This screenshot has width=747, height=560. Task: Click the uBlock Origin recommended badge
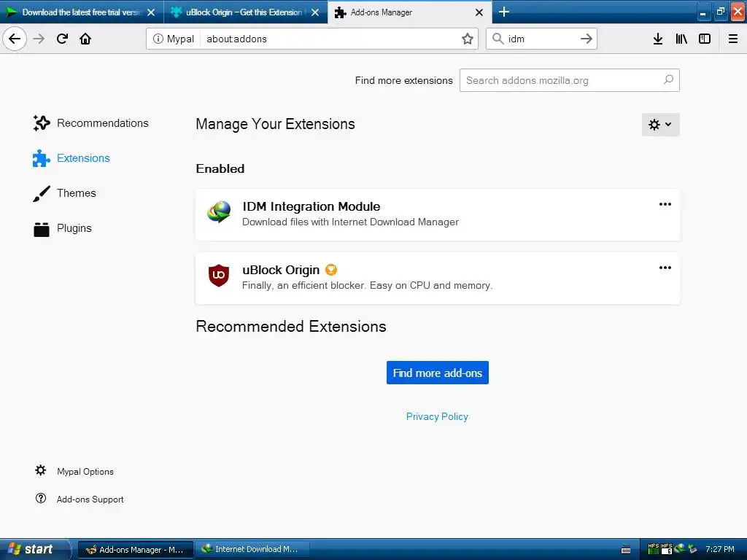pyautogui.click(x=331, y=270)
